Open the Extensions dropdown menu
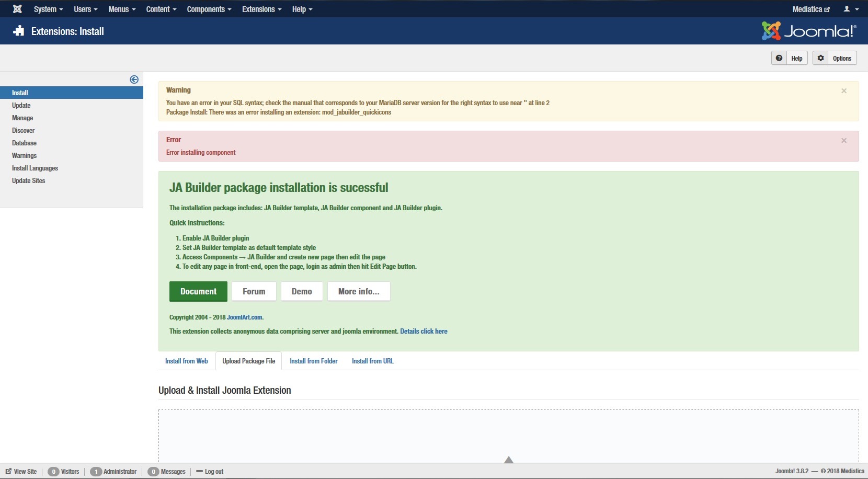 pyautogui.click(x=262, y=9)
